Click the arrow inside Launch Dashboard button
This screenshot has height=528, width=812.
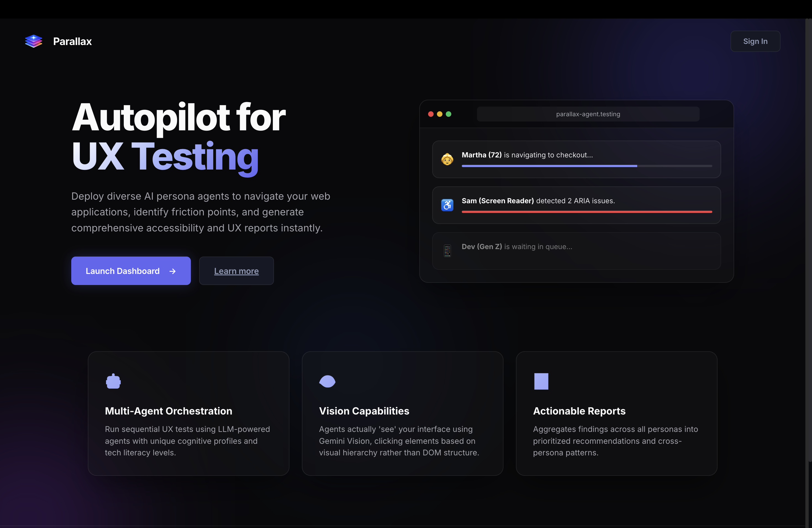(173, 271)
